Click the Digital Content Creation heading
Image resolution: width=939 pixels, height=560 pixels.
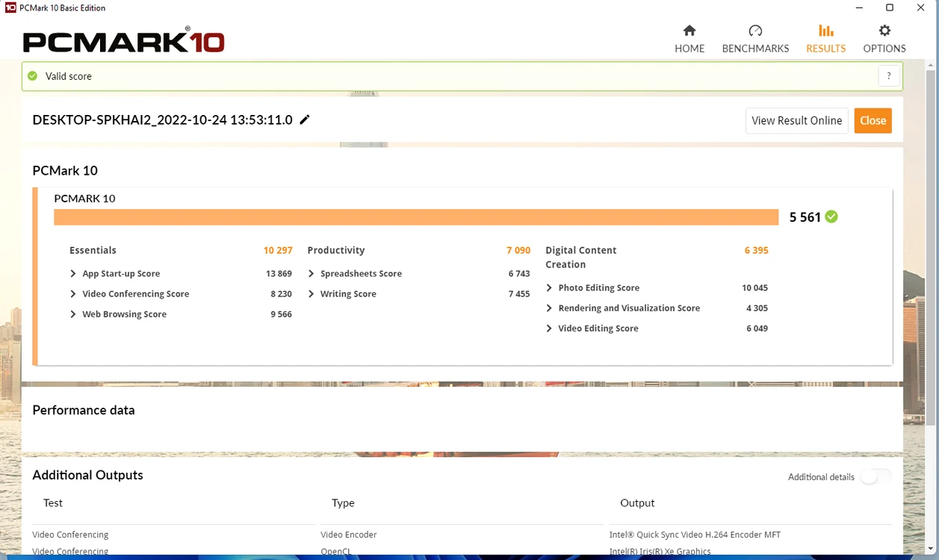(581, 257)
